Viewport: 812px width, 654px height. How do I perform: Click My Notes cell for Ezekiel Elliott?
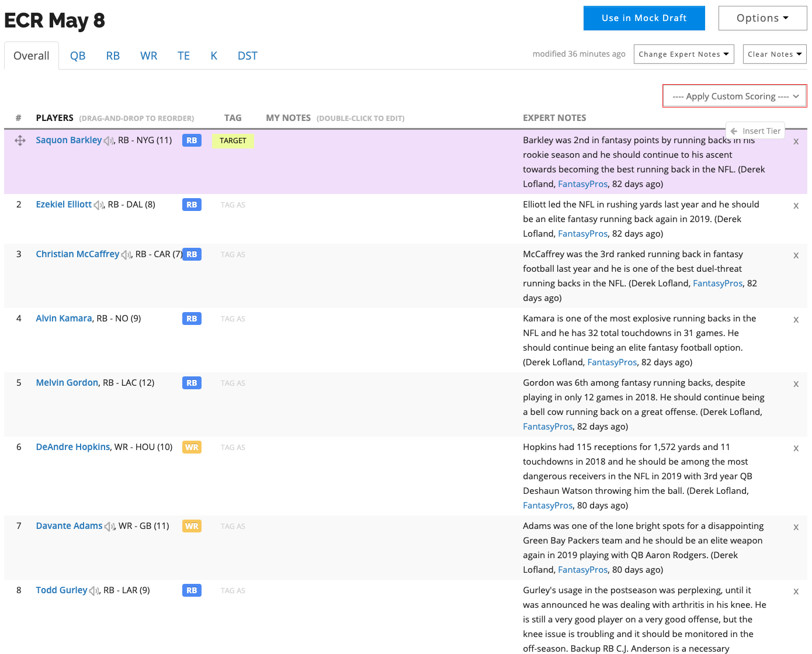point(388,218)
